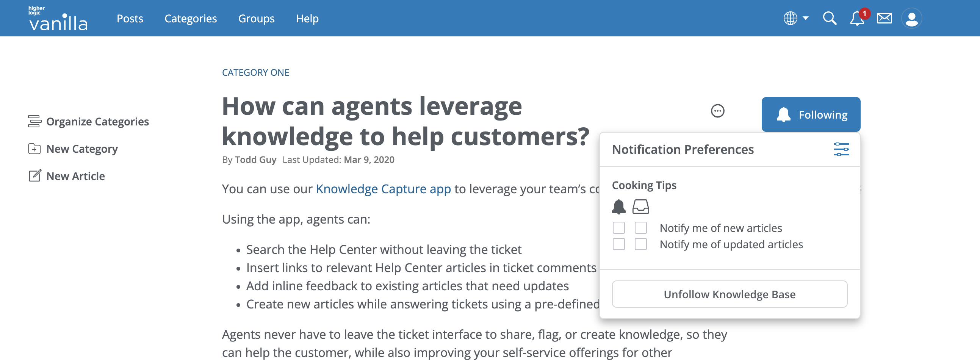The height and width of the screenshot is (360, 980).
Task: Click the popup notification column bell toggle
Action: pos(619,207)
